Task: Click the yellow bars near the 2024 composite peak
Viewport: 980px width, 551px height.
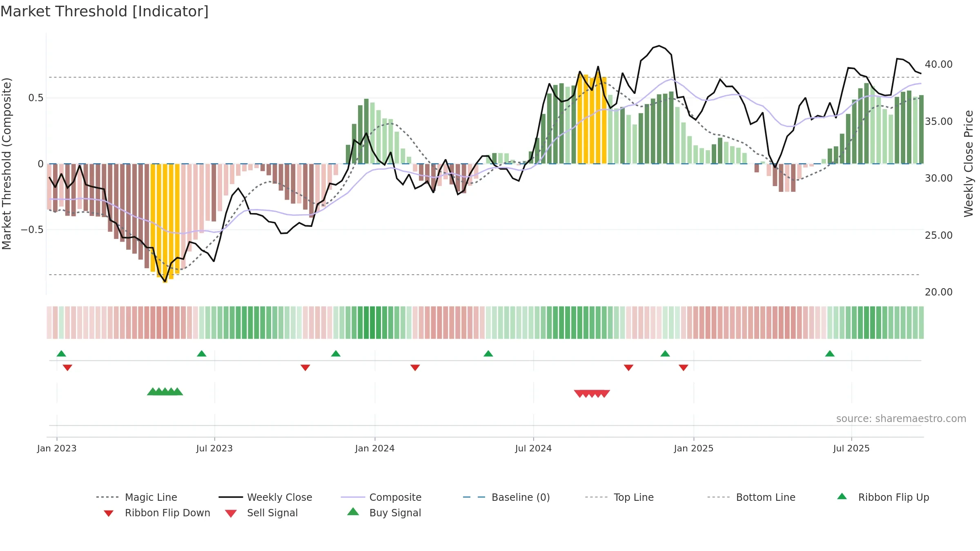Action: click(592, 119)
